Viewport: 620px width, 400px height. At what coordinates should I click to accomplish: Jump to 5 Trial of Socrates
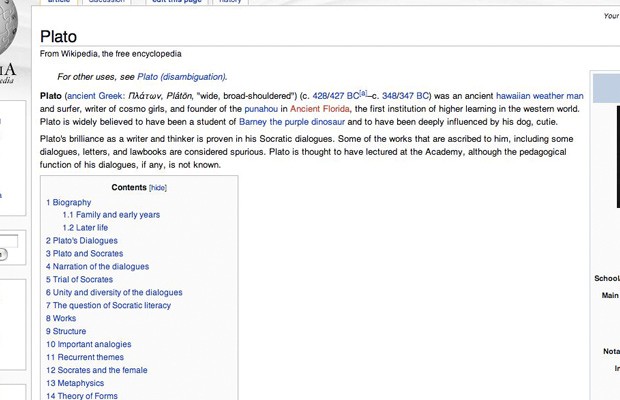point(79,279)
